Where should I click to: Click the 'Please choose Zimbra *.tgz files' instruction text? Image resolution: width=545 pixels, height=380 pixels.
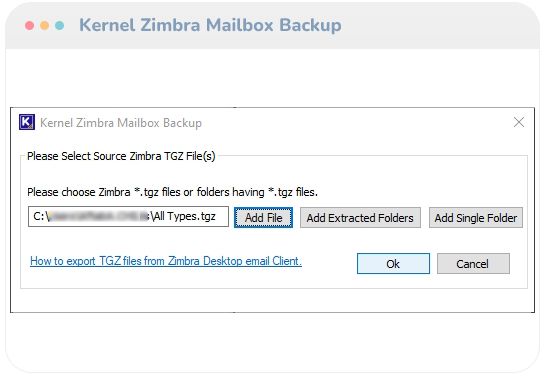pyautogui.click(x=172, y=192)
